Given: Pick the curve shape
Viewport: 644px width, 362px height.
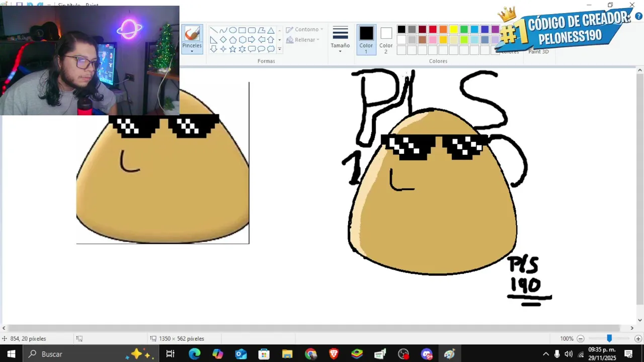Looking at the screenshot, I should 223,30.
